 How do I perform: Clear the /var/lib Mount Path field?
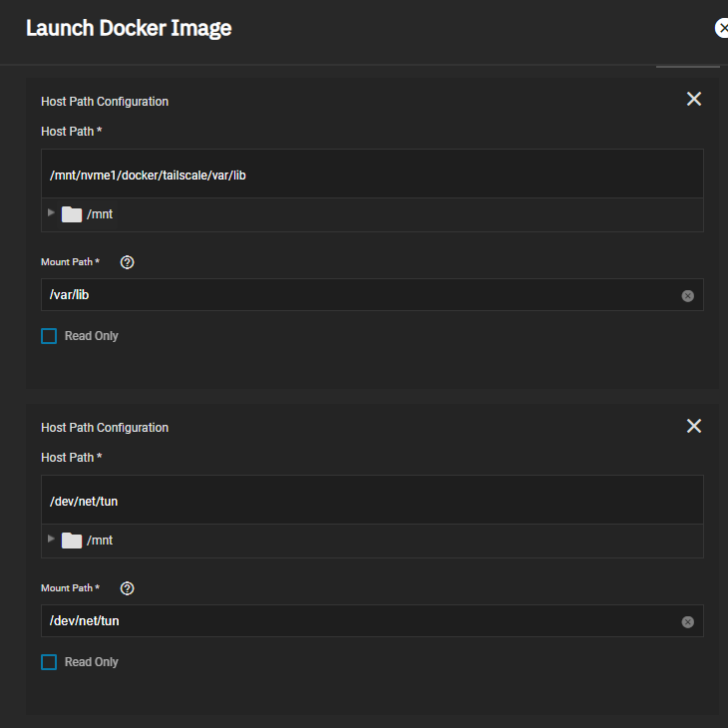(x=687, y=296)
